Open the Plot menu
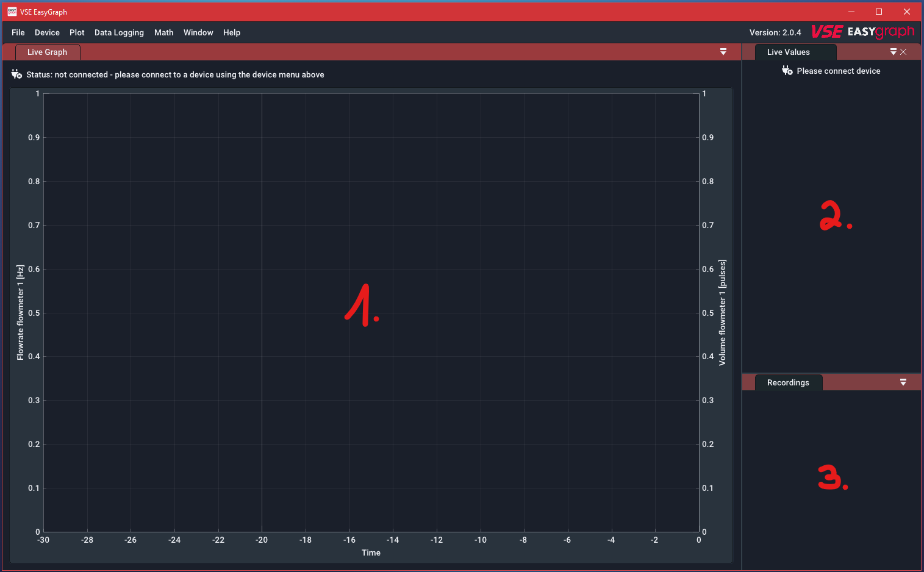The height and width of the screenshot is (572, 924). 77,32
